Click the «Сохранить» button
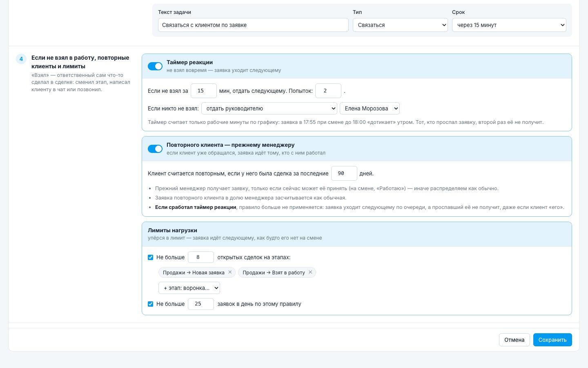This screenshot has height=368, width=588. click(552, 340)
